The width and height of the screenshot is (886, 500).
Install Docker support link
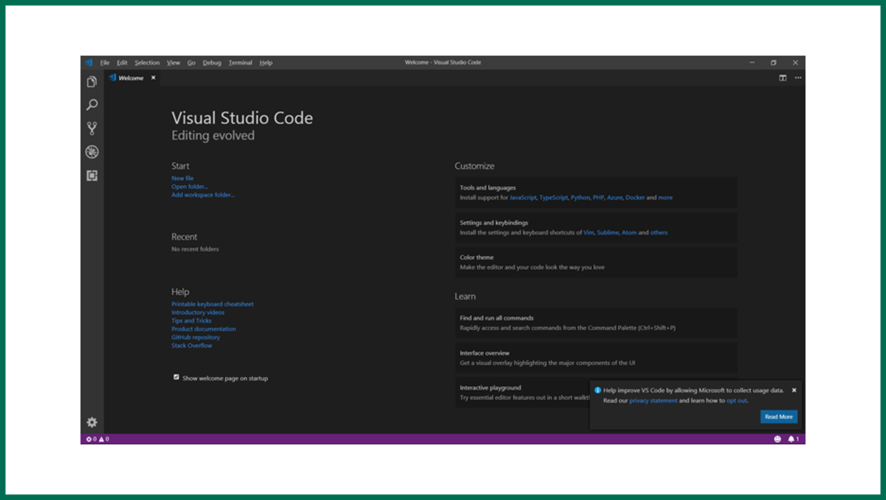tap(635, 198)
